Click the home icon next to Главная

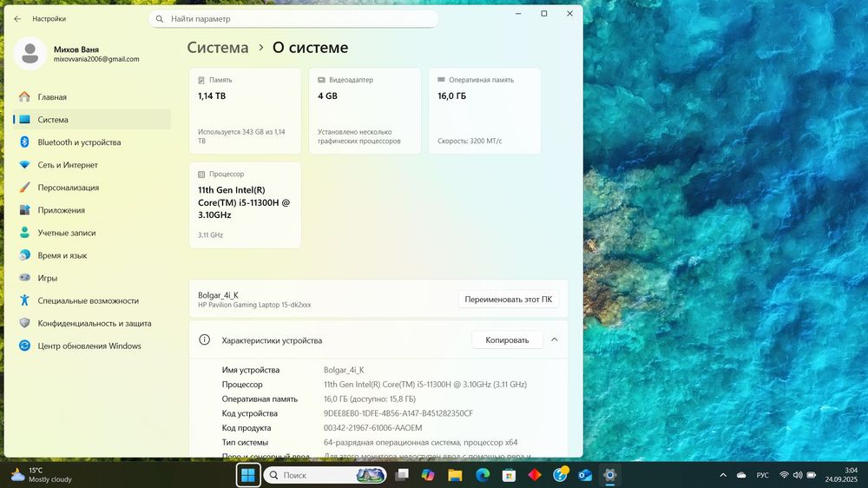pyautogui.click(x=24, y=97)
